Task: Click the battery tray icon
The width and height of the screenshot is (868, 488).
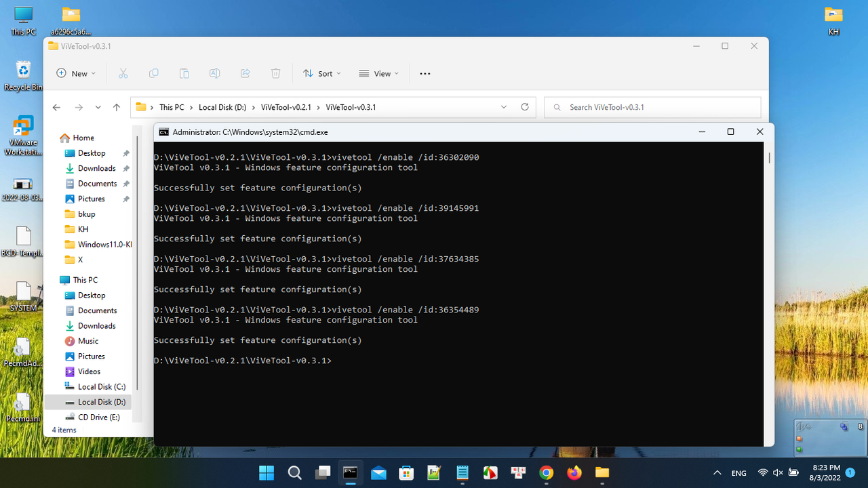Action: tap(793, 472)
